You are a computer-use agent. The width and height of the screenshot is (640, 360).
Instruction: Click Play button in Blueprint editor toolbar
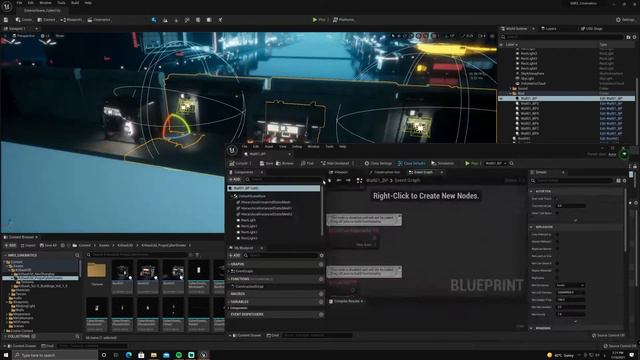471,163
